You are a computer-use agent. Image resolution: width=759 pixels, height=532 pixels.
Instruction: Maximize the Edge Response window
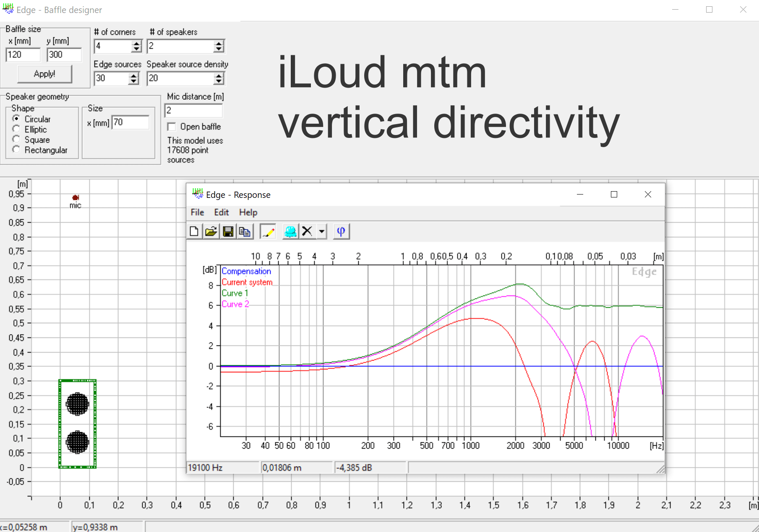pyautogui.click(x=614, y=195)
